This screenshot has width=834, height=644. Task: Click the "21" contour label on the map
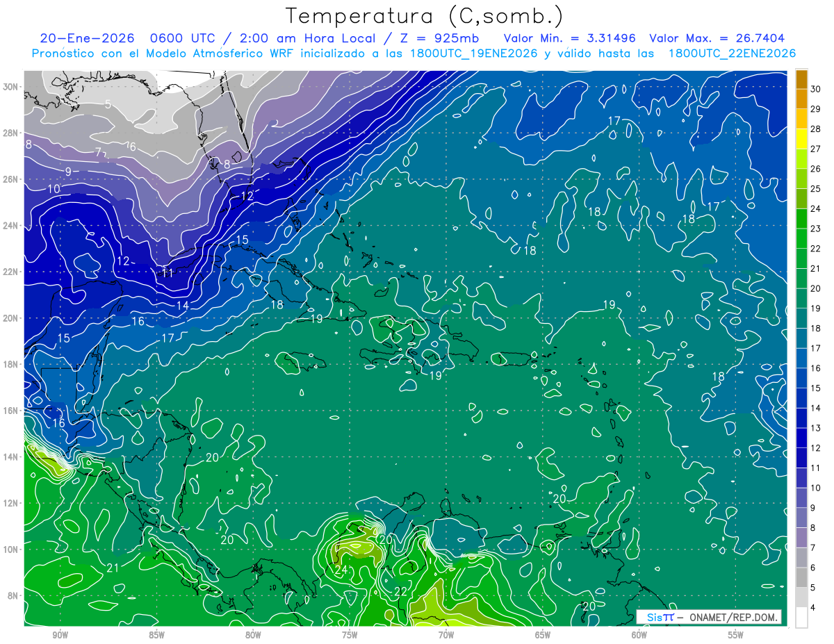[x=113, y=568]
